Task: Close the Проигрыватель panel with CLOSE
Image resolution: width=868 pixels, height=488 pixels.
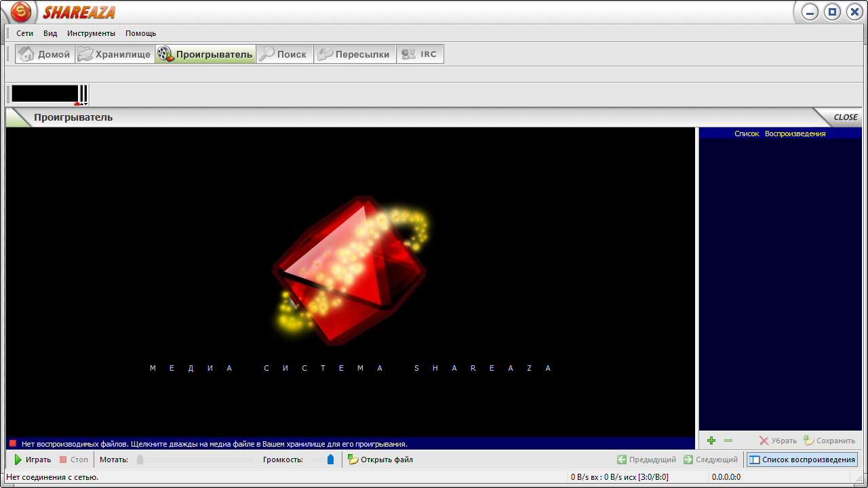Action: click(845, 117)
